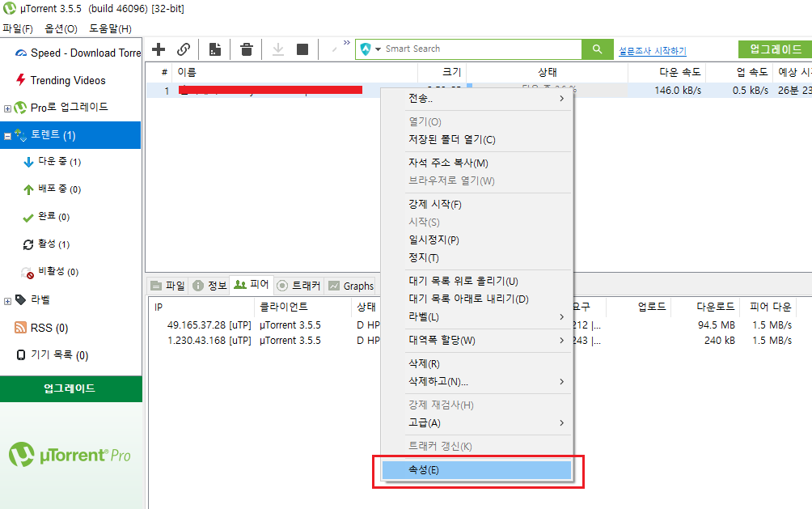Open 라벨(L) submenu
The height and width of the screenshot is (509, 812).
click(x=477, y=316)
